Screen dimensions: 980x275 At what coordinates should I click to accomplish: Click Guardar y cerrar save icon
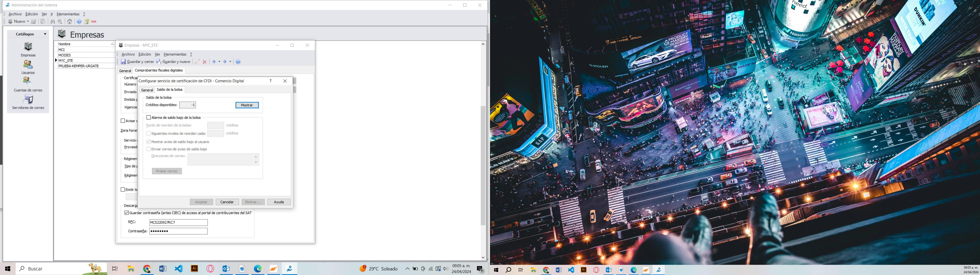(123, 62)
